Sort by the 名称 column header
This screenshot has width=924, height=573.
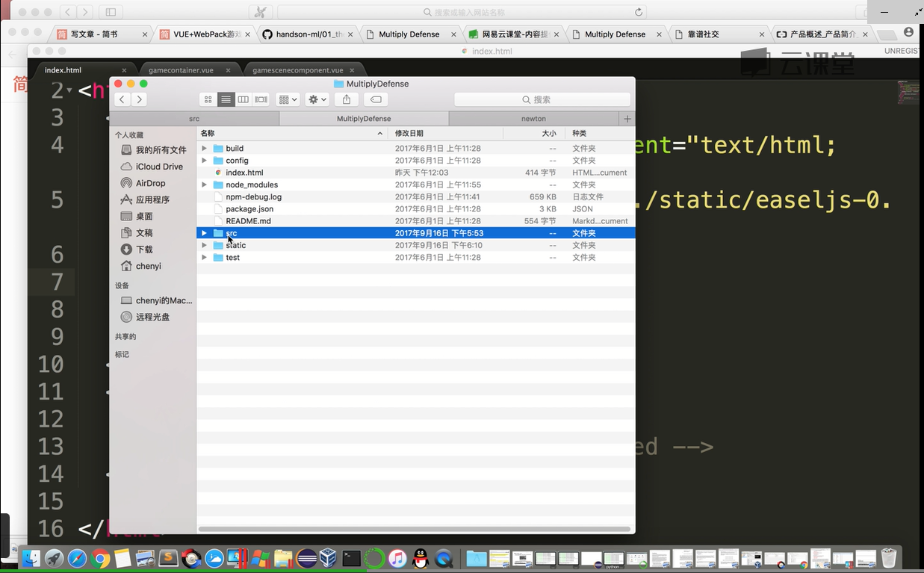(x=293, y=133)
